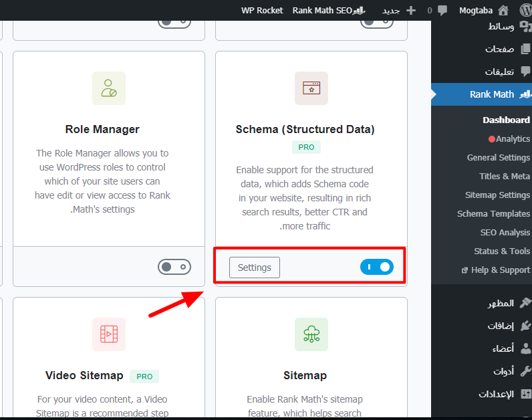
Task: Open Schema Templates submenu
Action: 493,213
